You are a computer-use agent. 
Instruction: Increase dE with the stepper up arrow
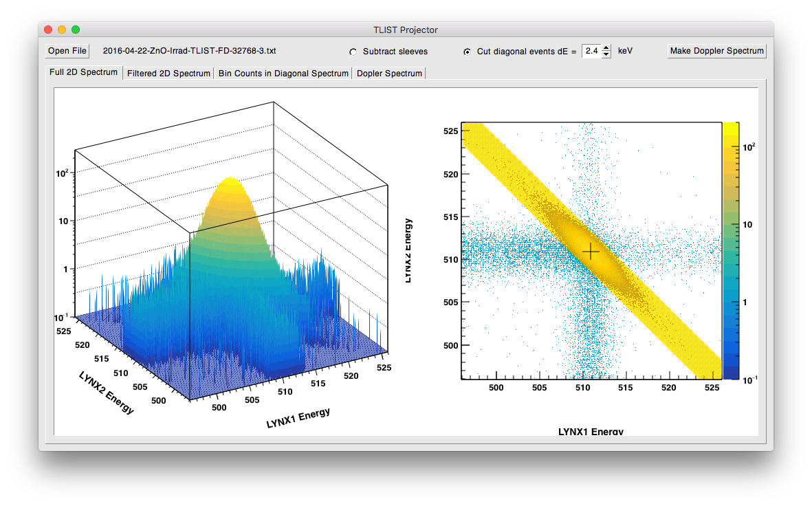606,47
